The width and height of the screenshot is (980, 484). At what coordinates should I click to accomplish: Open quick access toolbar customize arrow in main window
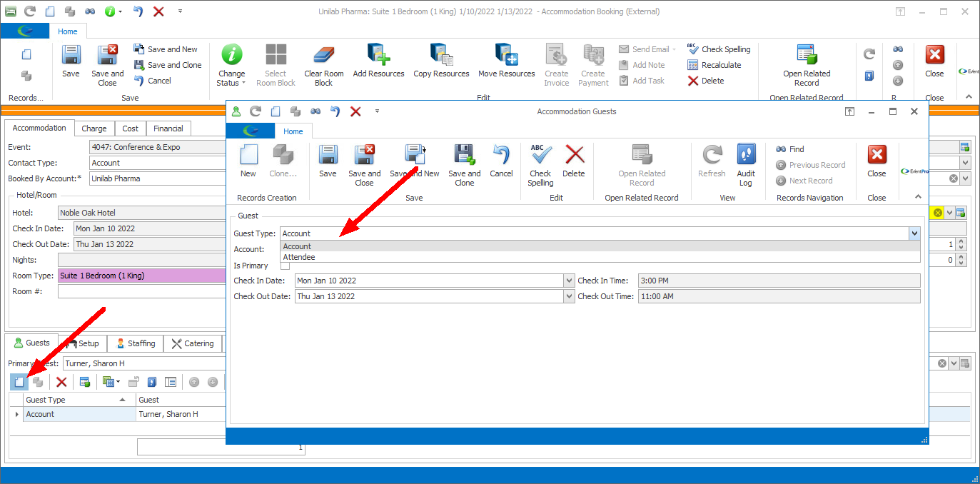click(180, 11)
